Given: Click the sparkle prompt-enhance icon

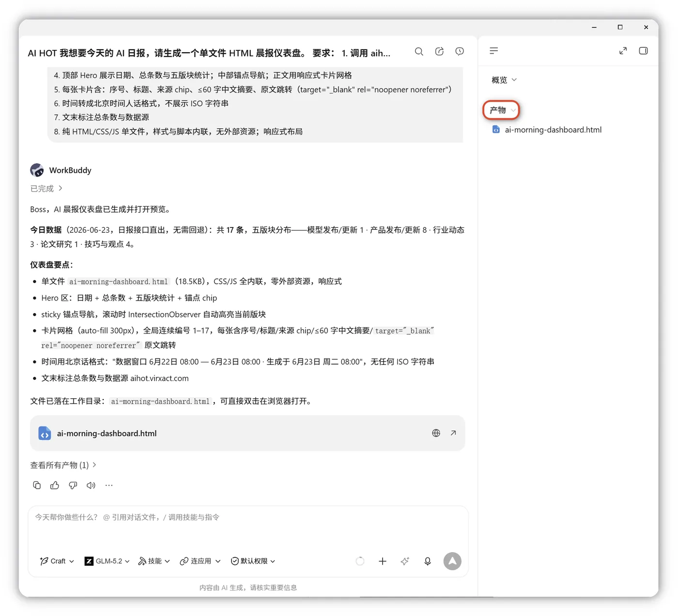Looking at the screenshot, I should [x=405, y=561].
